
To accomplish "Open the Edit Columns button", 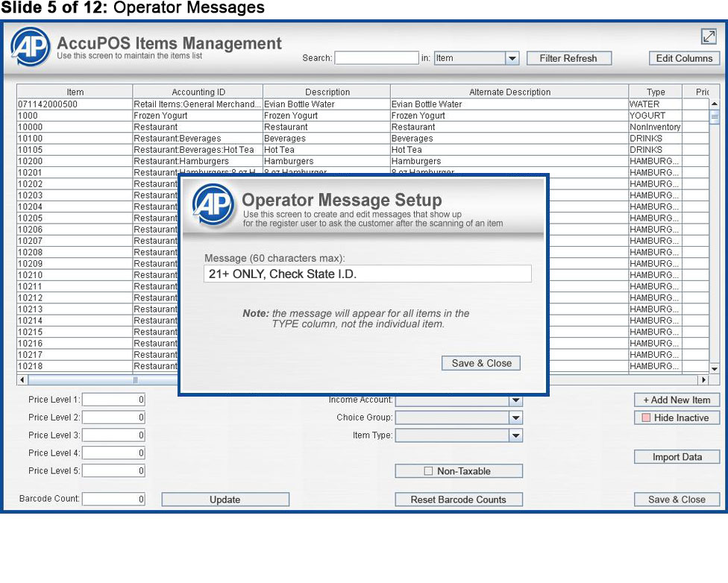I will click(x=684, y=58).
